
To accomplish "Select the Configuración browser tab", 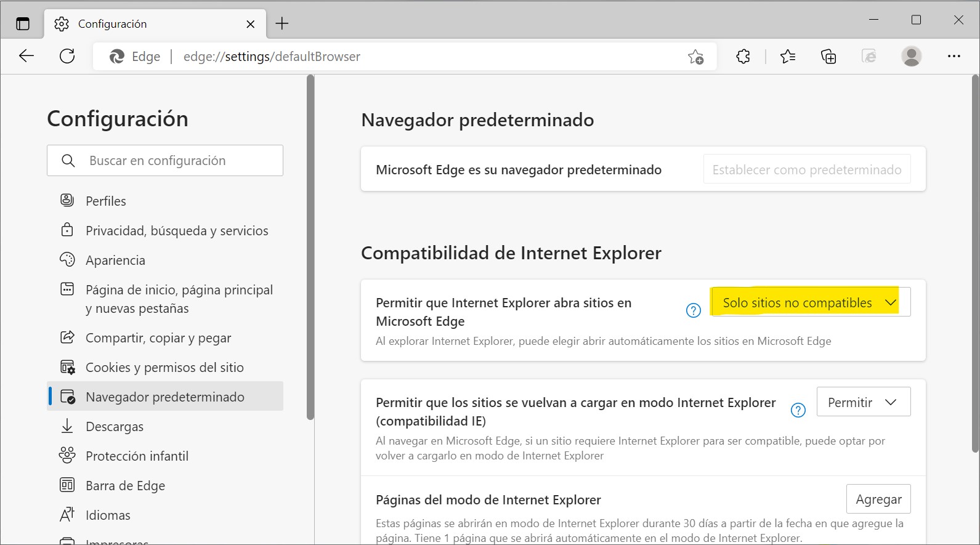I will [155, 24].
